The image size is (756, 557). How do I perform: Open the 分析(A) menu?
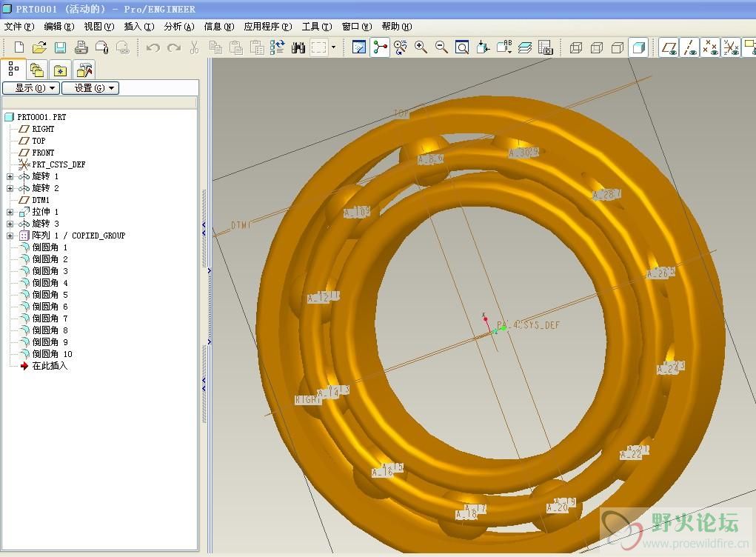tap(179, 27)
